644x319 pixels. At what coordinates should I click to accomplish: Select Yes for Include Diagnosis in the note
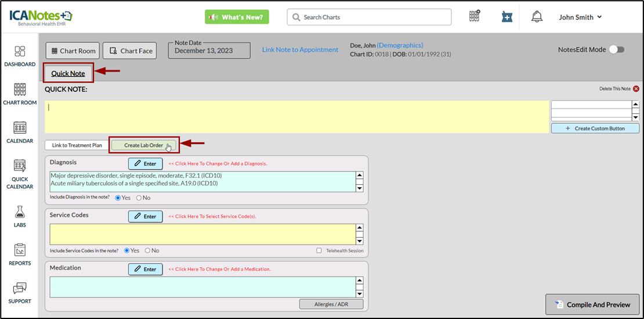(x=118, y=198)
